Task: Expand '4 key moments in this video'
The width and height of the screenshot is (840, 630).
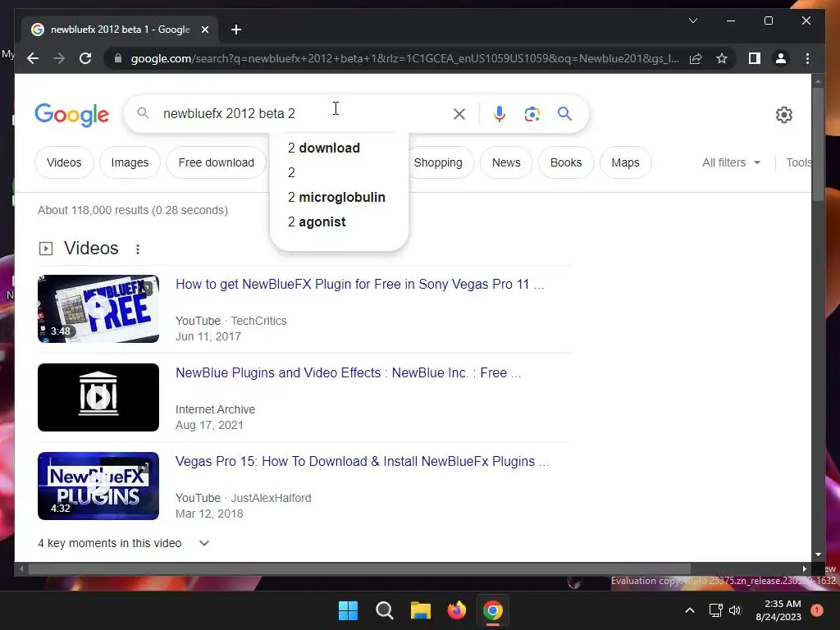Action: pyautogui.click(x=123, y=543)
